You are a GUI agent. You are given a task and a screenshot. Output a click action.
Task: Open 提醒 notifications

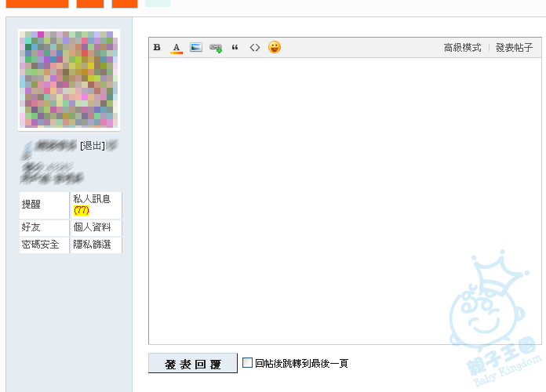point(31,205)
